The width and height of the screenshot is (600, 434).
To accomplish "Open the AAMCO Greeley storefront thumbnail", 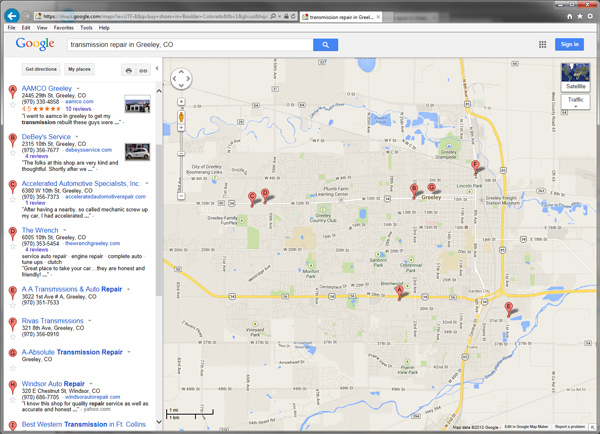I will (137, 104).
